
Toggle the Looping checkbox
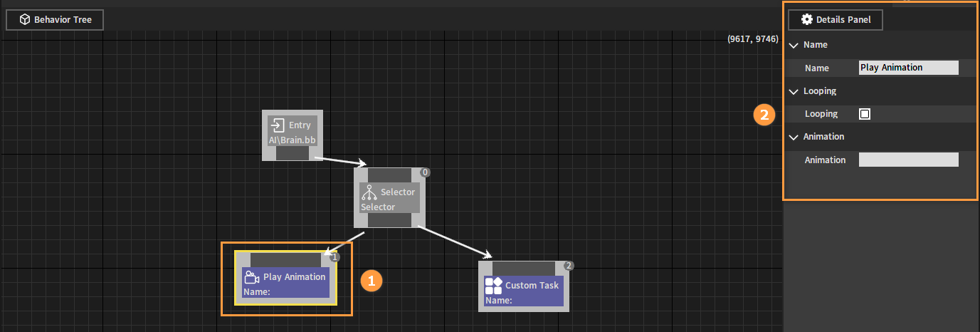(865, 113)
